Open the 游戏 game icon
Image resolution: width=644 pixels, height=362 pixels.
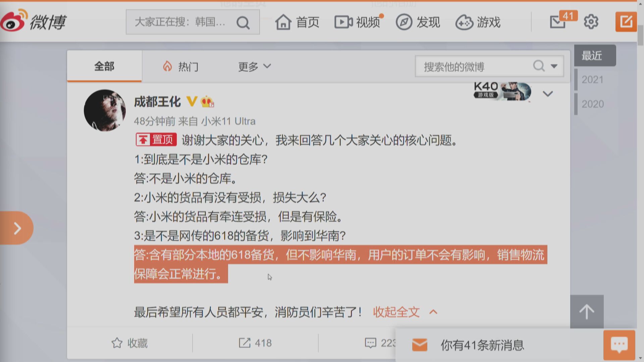point(464,22)
